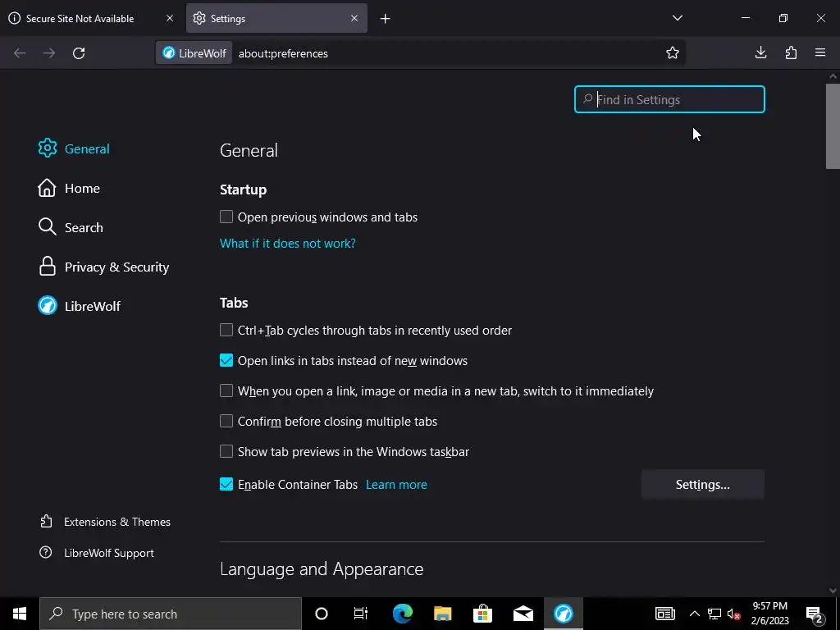The height and width of the screenshot is (630, 840).
Task: Enable Open previous windows and tabs
Action: [x=226, y=217]
